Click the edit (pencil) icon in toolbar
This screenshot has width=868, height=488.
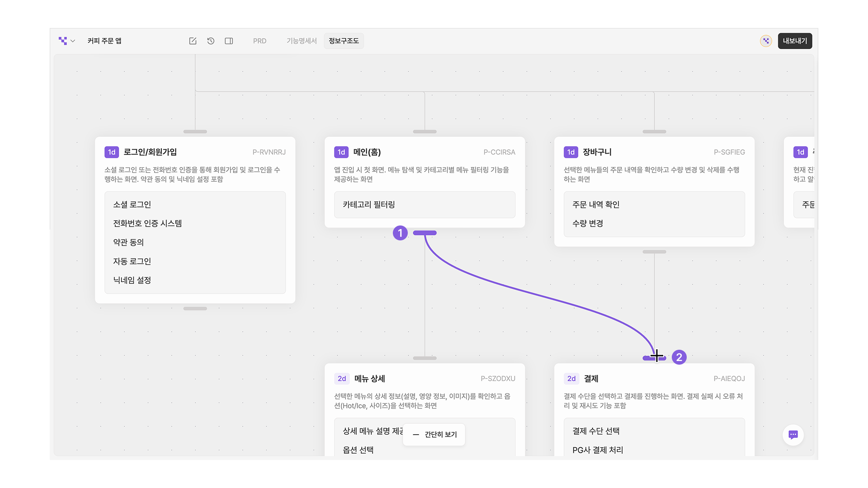pos(193,41)
